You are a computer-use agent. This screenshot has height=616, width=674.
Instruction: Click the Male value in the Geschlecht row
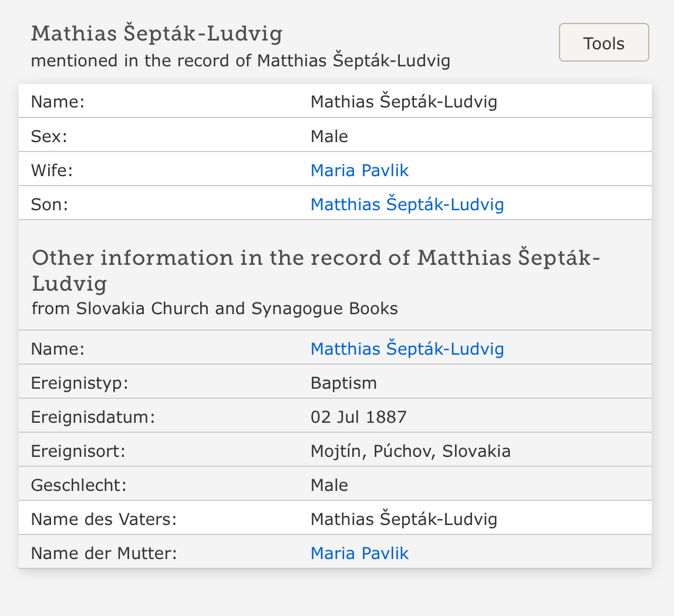click(329, 485)
